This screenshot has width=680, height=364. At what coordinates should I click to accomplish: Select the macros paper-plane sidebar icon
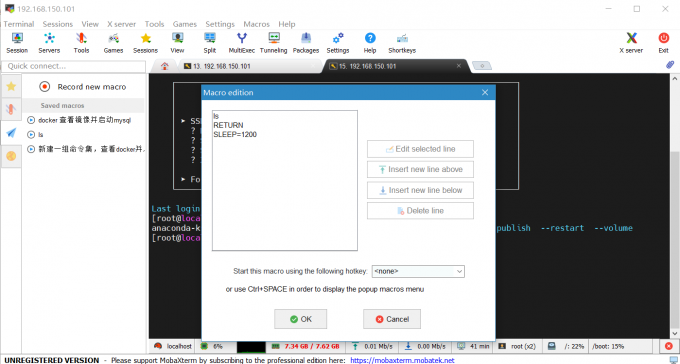(11, 132)
